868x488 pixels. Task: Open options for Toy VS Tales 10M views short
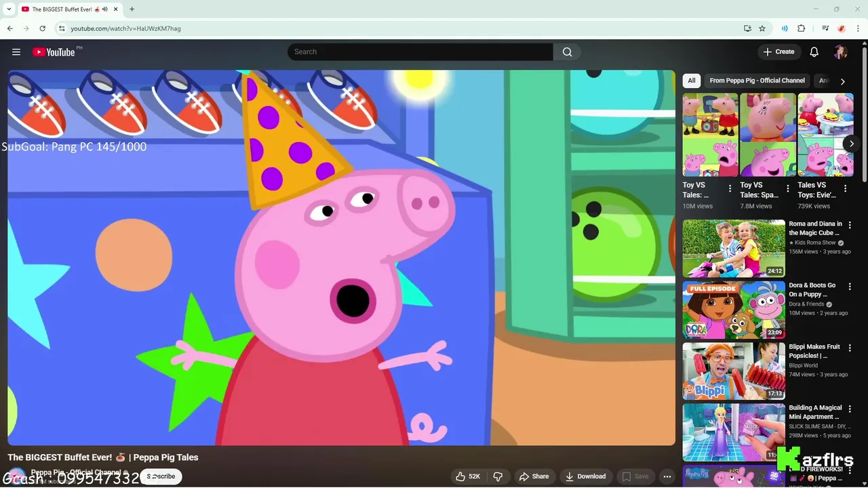point(730,188)
